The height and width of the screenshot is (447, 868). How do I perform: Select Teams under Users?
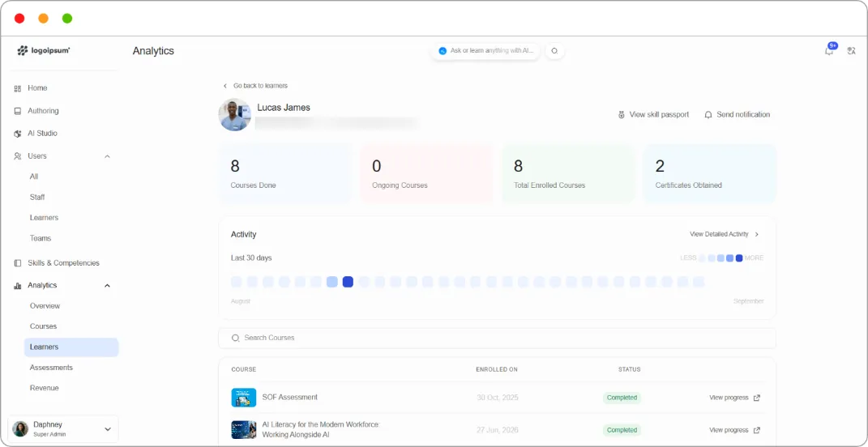[x=41, y=238]
